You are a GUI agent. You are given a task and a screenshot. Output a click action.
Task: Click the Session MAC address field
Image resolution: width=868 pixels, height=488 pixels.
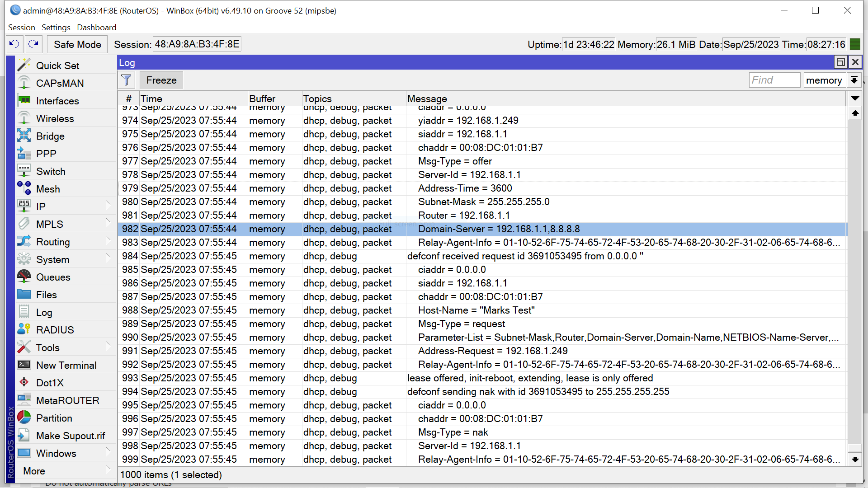coord(197,44)
